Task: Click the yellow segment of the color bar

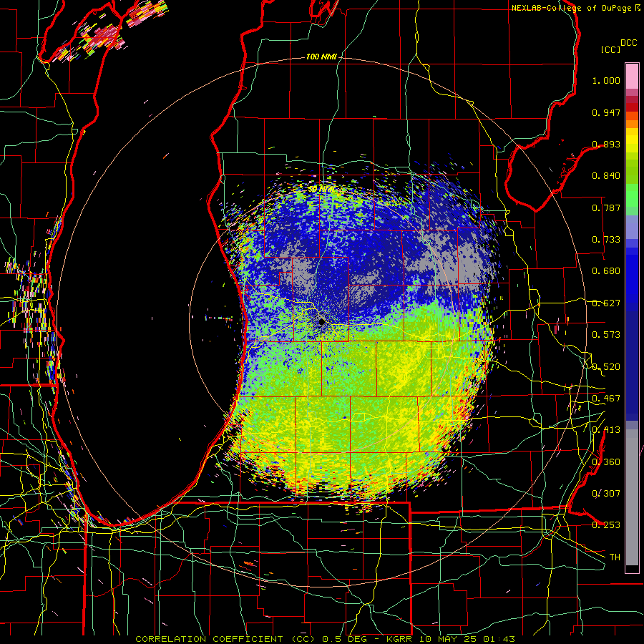Action: pyautogui.click(x=632, y=140)
